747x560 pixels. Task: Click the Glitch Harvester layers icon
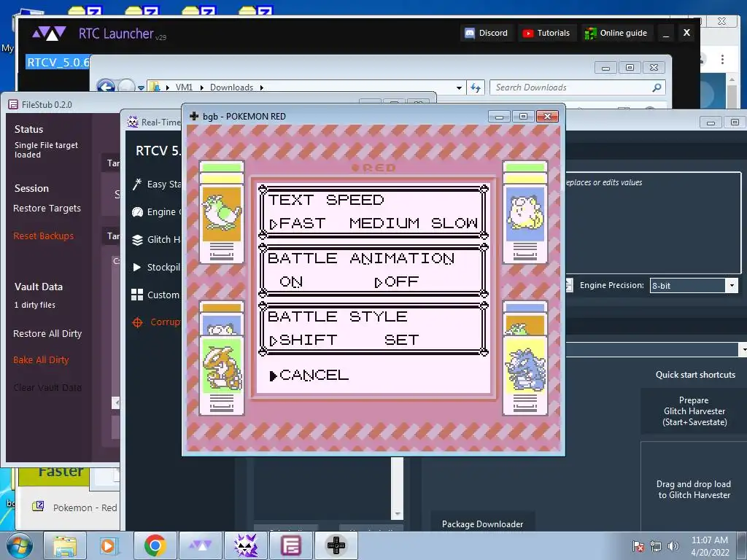[x=137, y=240]
